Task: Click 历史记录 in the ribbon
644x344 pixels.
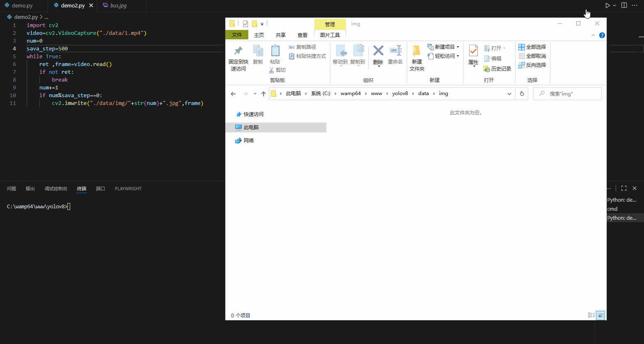Action: pos(497,69)
